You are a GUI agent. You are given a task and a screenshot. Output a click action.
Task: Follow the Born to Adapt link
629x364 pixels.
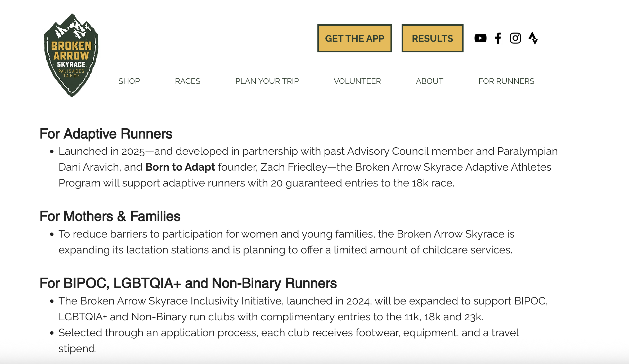pyautogui.click(x=180, y=167)
